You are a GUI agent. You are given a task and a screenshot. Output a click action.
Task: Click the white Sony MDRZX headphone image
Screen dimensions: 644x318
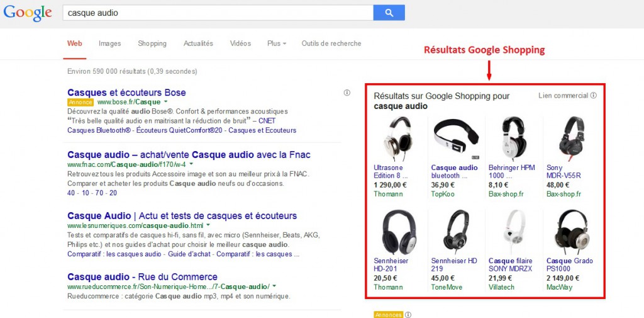point(514,232)
